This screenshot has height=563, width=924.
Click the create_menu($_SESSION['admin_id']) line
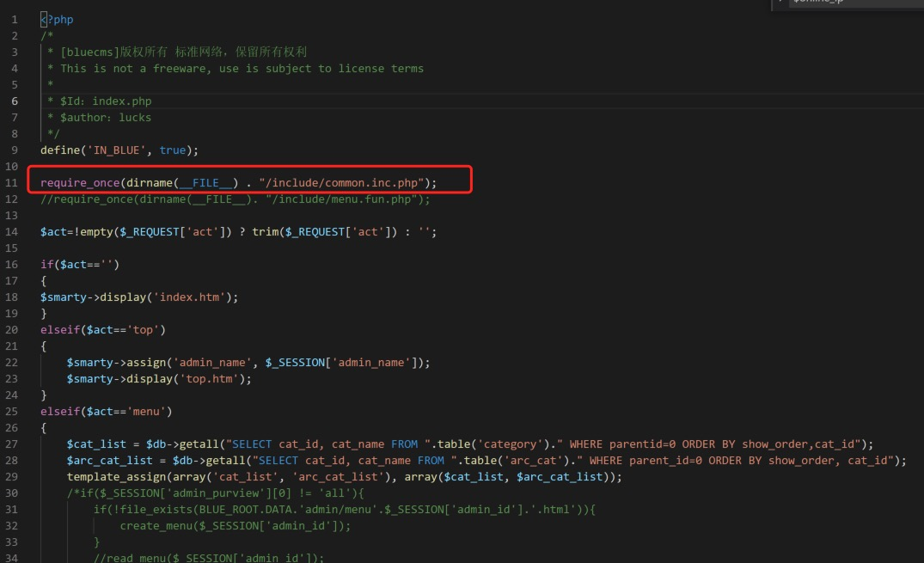click(x=236, y=526)
